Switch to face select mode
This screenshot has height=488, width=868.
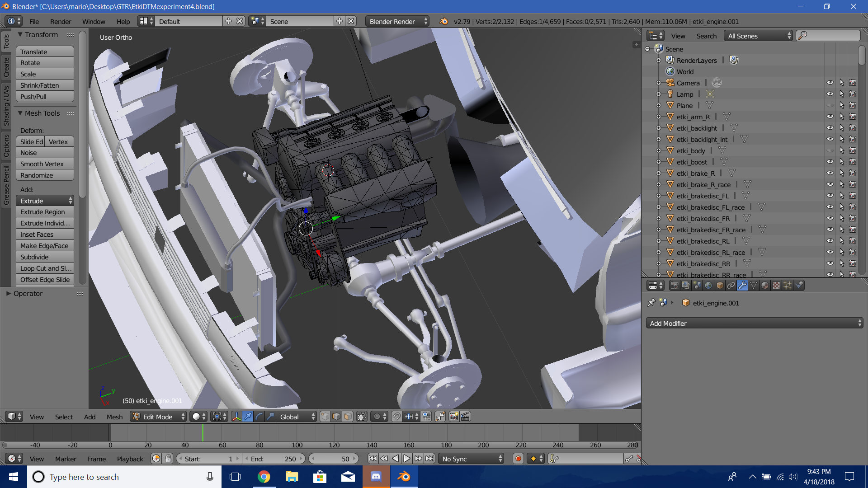pos(347,417)
